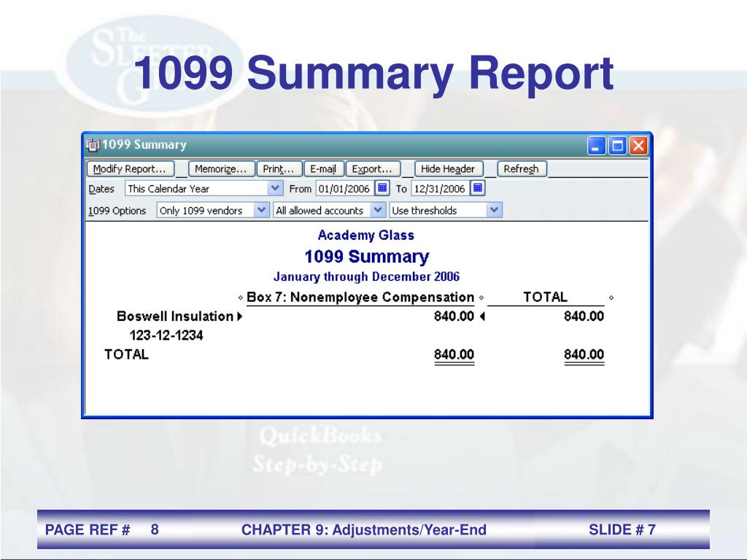The height and width of the screenshot is (560, 747).
Task: Open the From date calendar picker
Action: (x=382, y=188)
